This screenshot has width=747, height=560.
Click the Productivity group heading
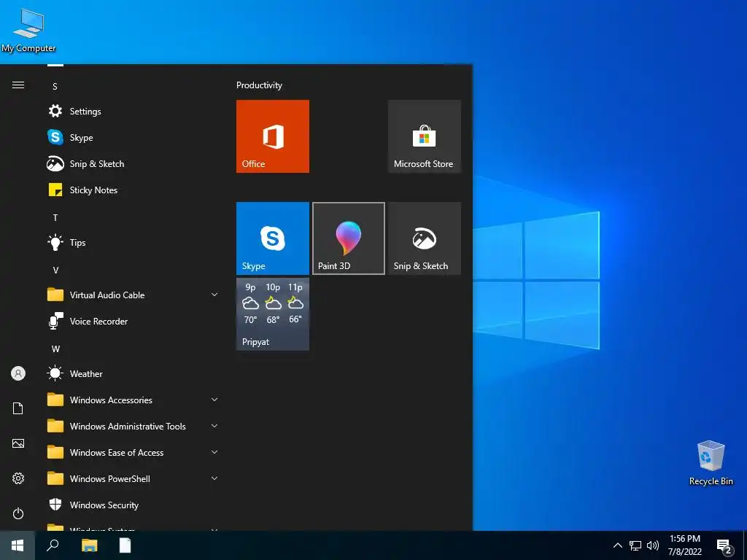click(259, 85)
